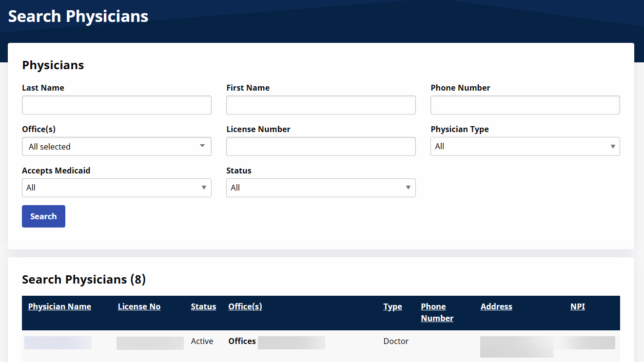Focus the First Name text box
The width and height of the screenshot is (644, 362).
[x=321, y=105]
